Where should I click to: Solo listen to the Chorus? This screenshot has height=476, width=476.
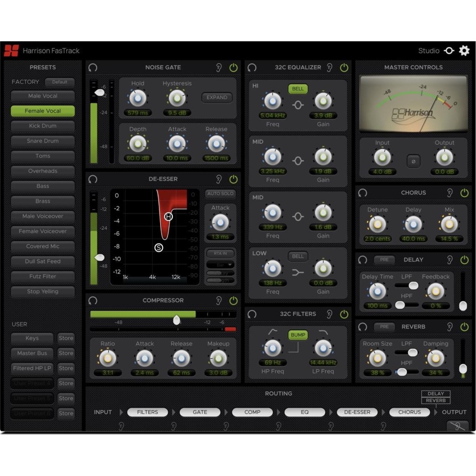point(450,193)
